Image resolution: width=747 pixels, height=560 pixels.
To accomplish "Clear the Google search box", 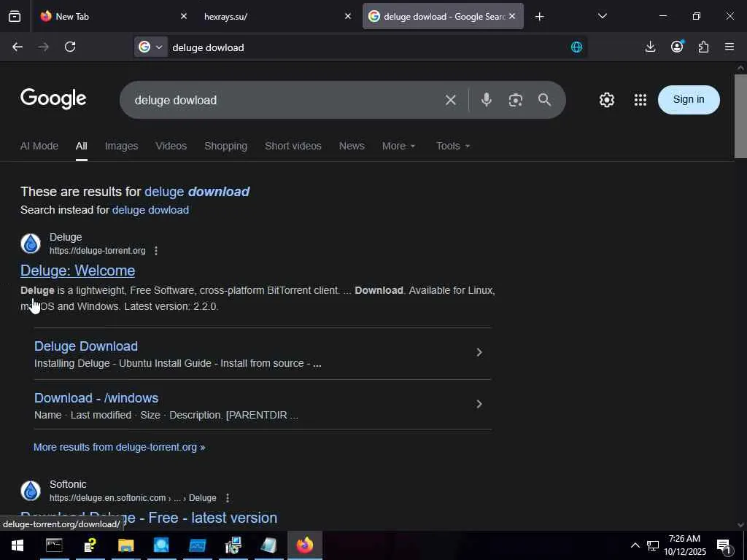I will pos(450,100).
